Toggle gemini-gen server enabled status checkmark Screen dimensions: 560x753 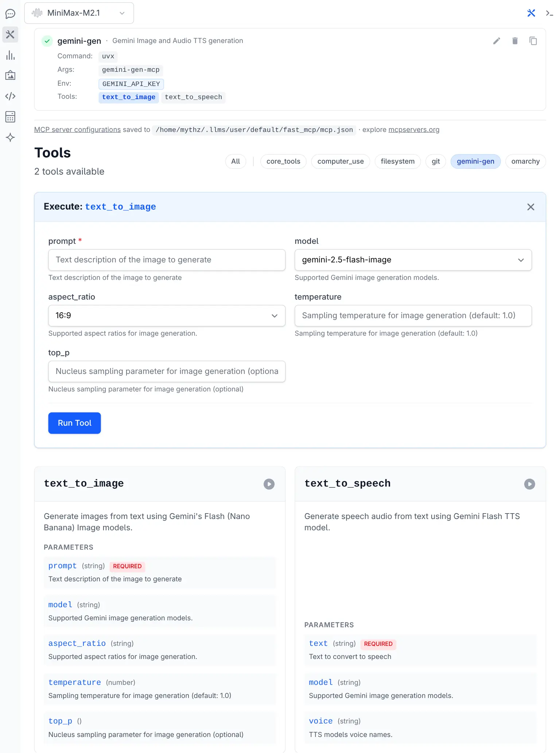pos(47,41)
